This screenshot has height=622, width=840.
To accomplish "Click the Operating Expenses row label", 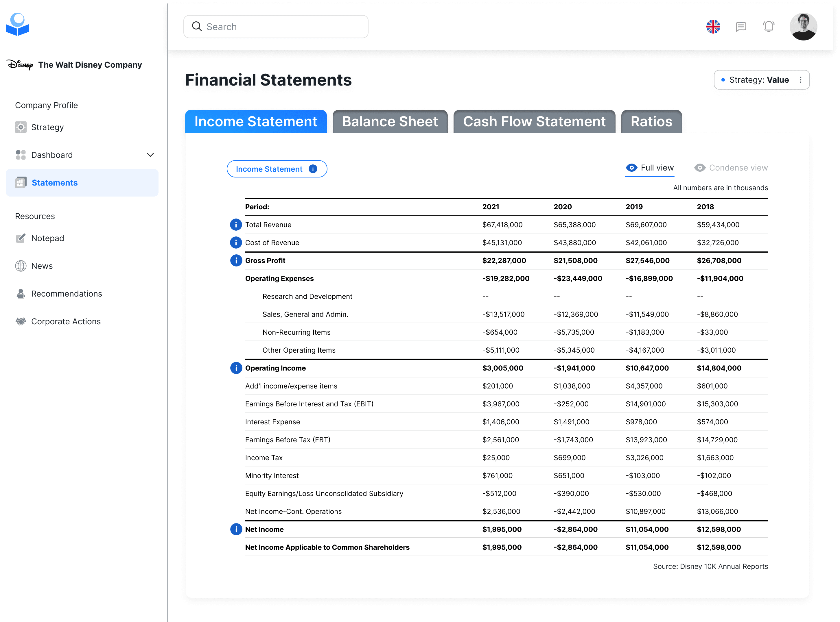I will (x=279, y=279).
